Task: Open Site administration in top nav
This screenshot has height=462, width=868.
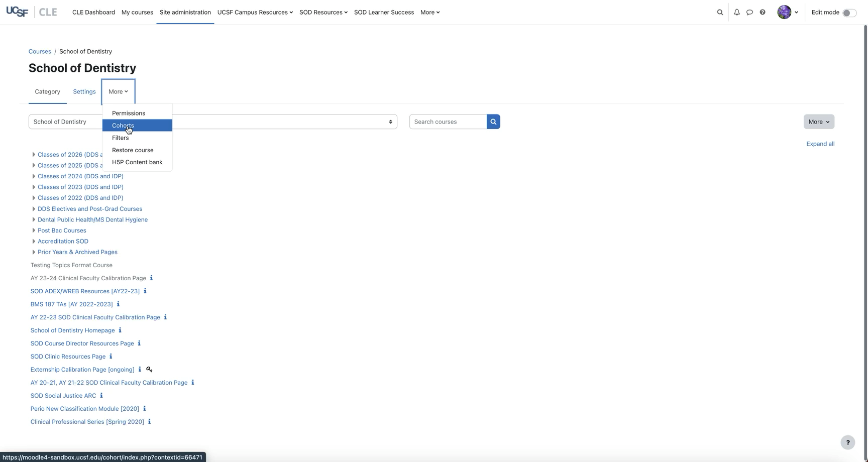Action: [x=185, y=12]
